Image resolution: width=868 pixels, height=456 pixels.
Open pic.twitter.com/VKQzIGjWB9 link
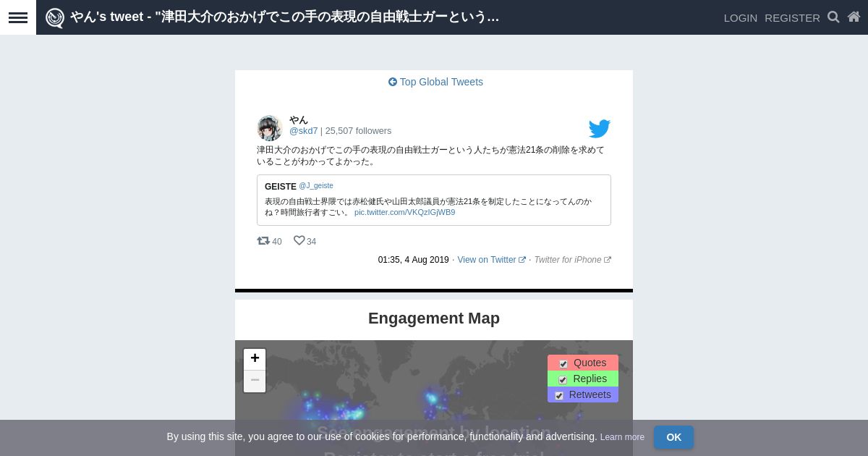405,212
